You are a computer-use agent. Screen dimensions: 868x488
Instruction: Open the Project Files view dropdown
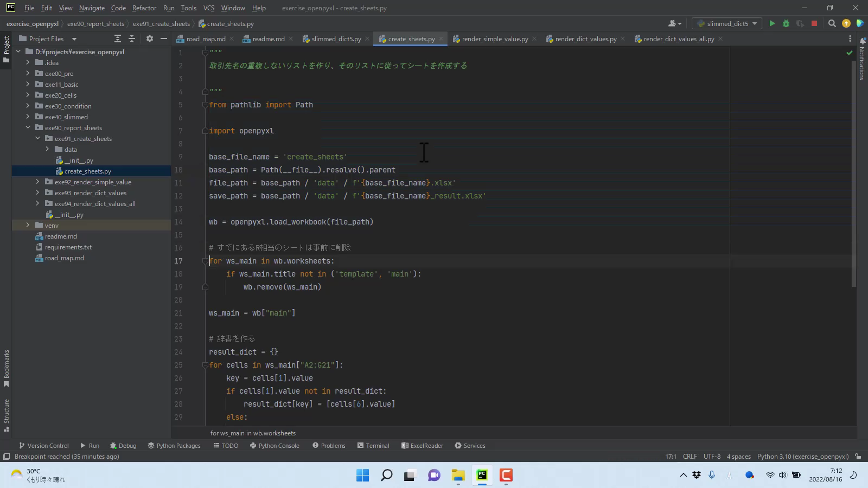click(x=74, y=39)
